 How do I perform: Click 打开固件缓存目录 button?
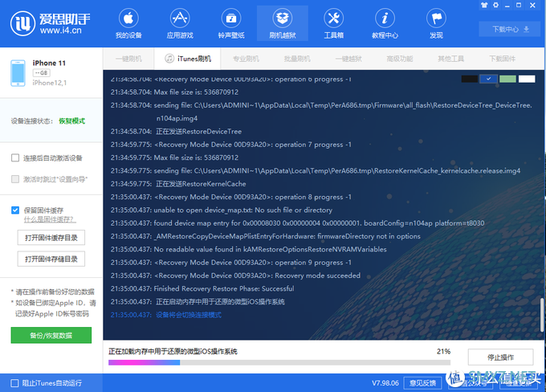coord(51,238)
